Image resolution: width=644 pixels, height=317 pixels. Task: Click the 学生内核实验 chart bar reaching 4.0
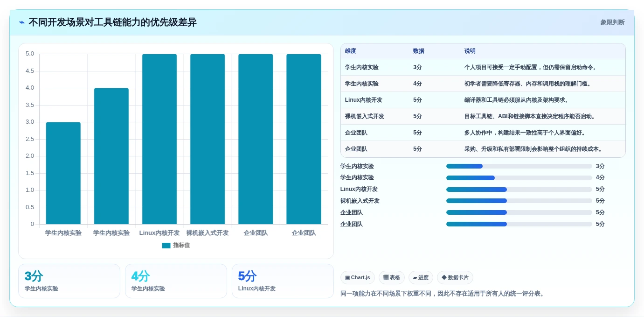(111, 156)
